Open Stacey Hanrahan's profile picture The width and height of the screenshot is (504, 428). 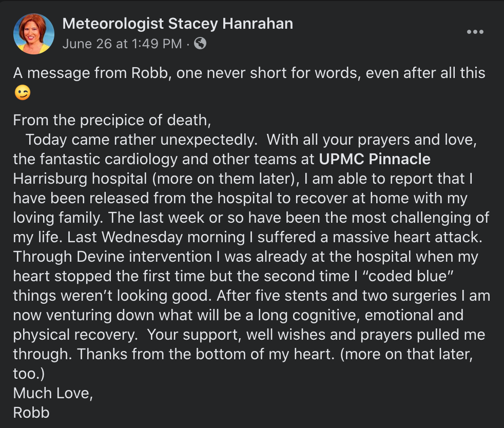click(34, 34)
